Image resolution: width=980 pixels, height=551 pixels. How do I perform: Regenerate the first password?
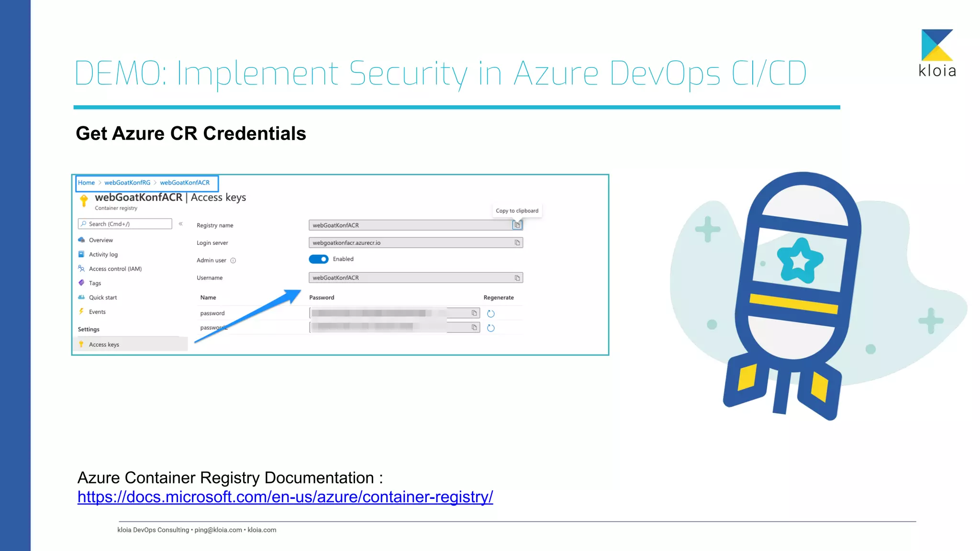490,313
